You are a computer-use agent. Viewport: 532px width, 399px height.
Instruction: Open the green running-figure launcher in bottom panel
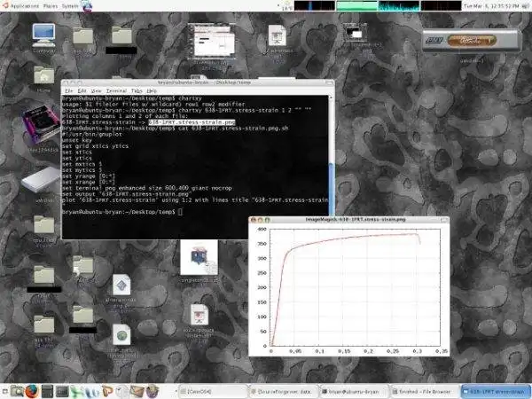tap(76, 391)
